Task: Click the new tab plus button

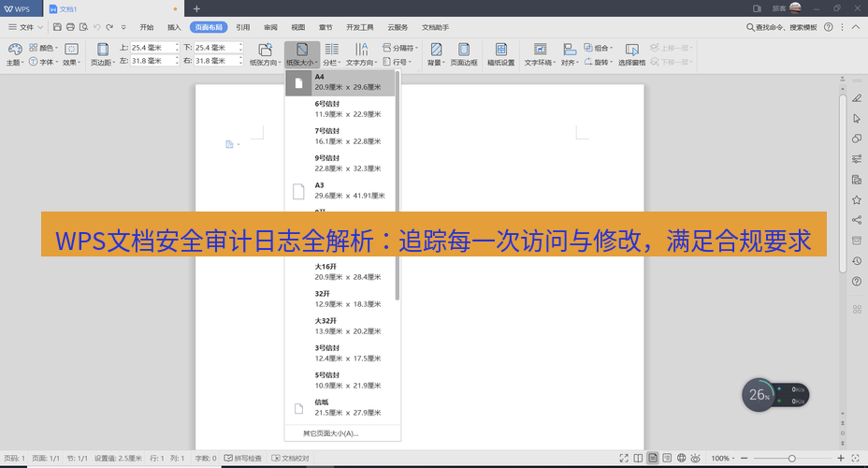Action: (x=196, y=8)
